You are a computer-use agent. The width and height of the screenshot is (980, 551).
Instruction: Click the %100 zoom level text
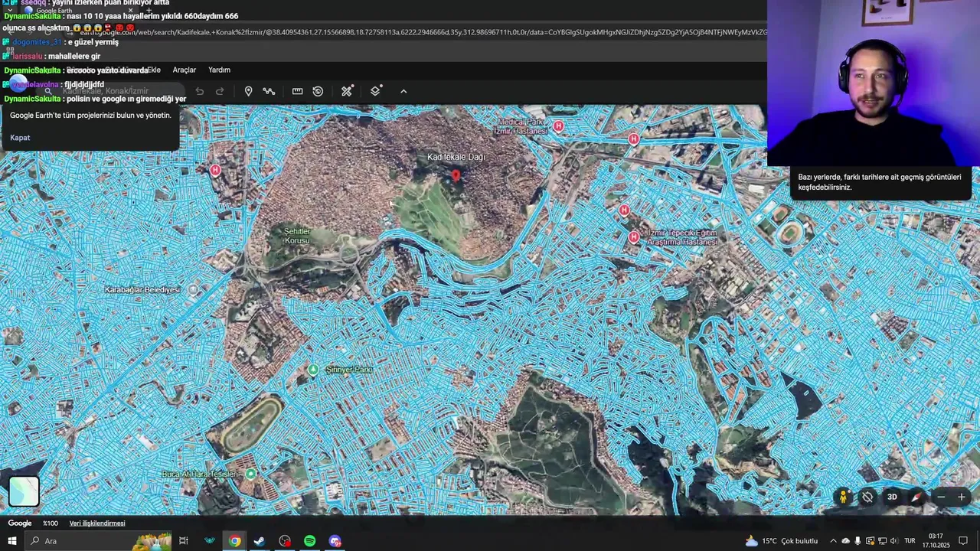coord(51,523)
